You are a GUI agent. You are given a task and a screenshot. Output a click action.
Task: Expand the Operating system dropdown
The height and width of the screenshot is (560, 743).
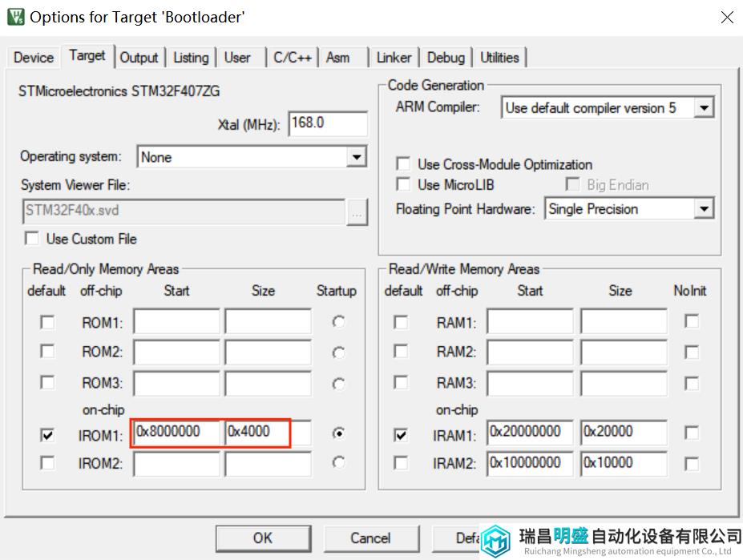tap(357, 157)
